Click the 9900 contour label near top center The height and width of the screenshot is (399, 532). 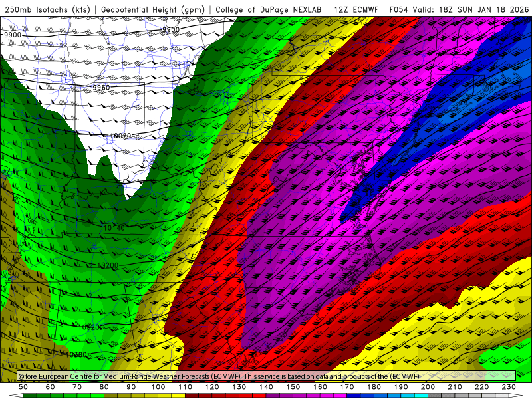coord(171,30)
